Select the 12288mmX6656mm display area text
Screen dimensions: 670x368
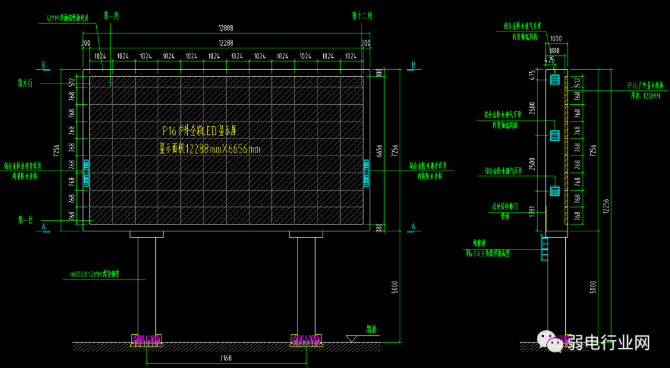210,149
